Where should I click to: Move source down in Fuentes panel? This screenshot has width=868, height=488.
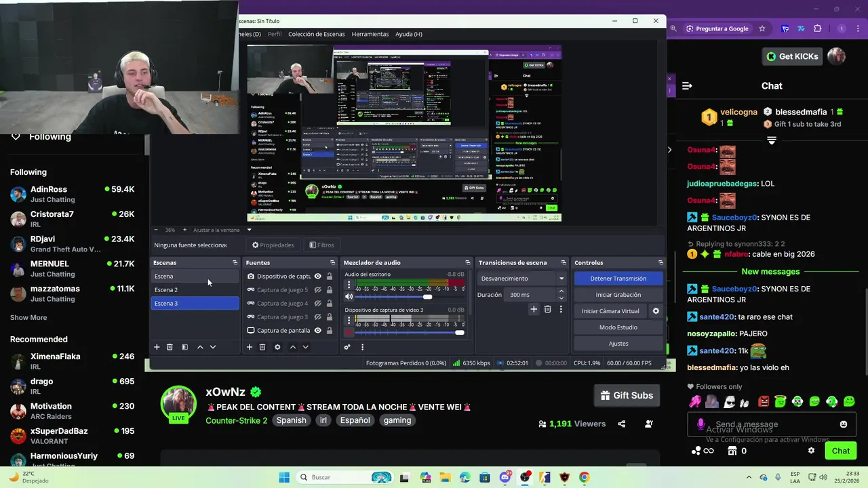[306, 347]
